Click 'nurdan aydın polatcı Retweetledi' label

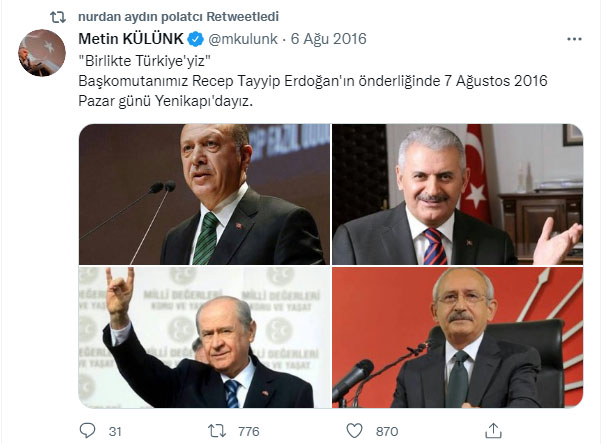pyautogui.click(x=179, y=17)
